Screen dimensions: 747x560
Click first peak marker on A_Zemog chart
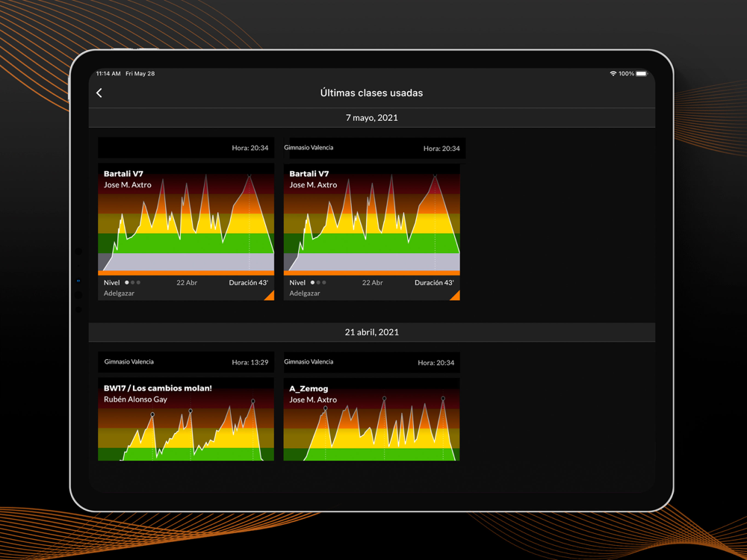click(326, 408)
